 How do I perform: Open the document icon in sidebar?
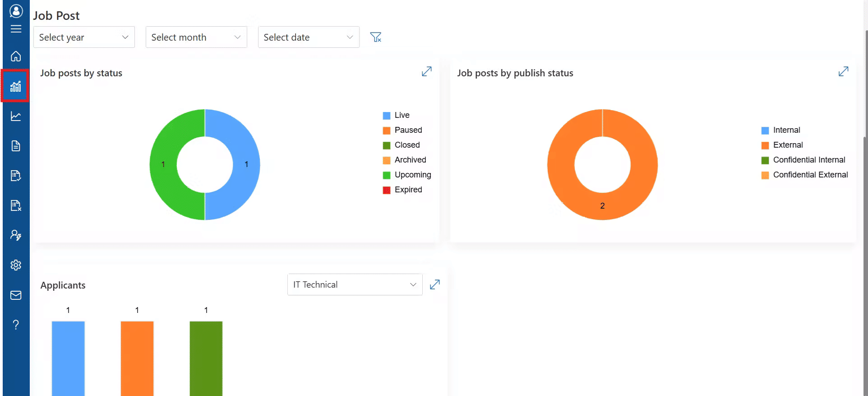(x=16, y=146)
